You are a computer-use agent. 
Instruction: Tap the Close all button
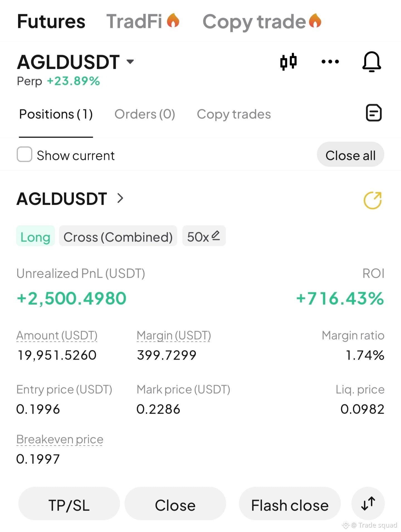pyautogui.click(x=351, y=154)
